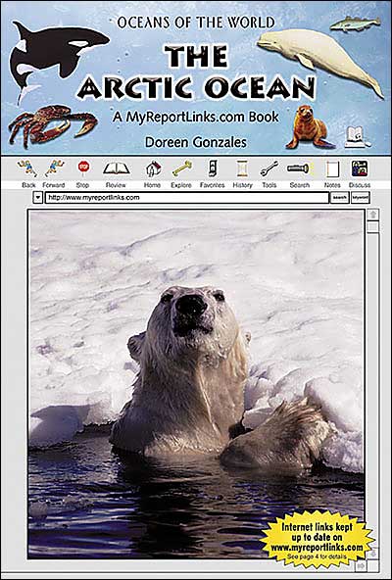Click the keyword button beside address bar
Image resolution: width=392 pixels, height=580 pixels.
[361, 198]
